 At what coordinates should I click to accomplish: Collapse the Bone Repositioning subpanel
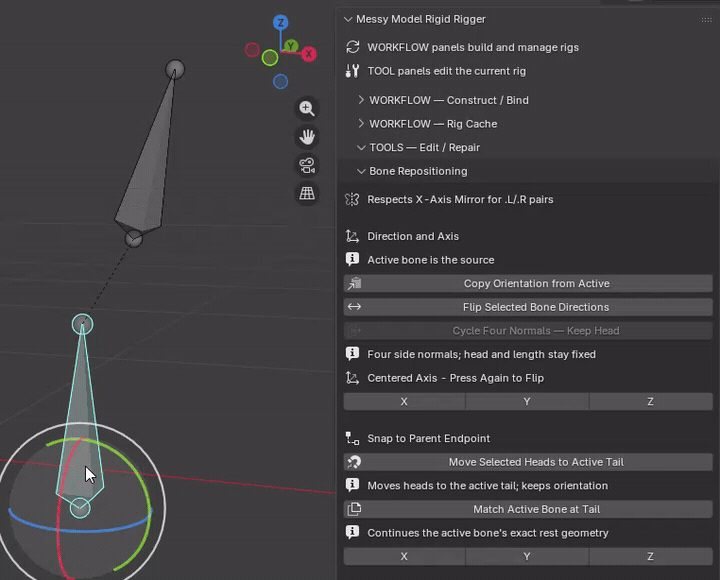point(361,171)
